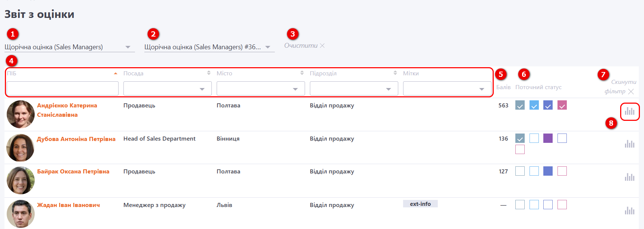Open chart icon for Дубова Антоніна row
This screenshot has height=229, width=644.
[x=629, y=144]
